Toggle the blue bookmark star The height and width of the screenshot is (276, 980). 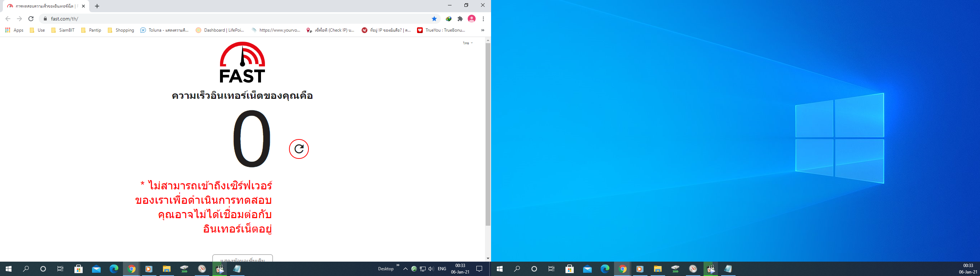434,19
